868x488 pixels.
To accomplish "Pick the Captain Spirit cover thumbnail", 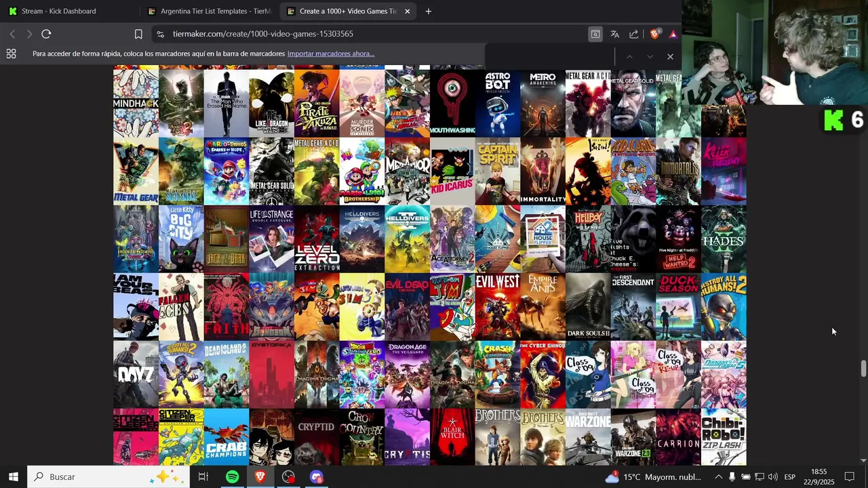I will coord(498,171).
